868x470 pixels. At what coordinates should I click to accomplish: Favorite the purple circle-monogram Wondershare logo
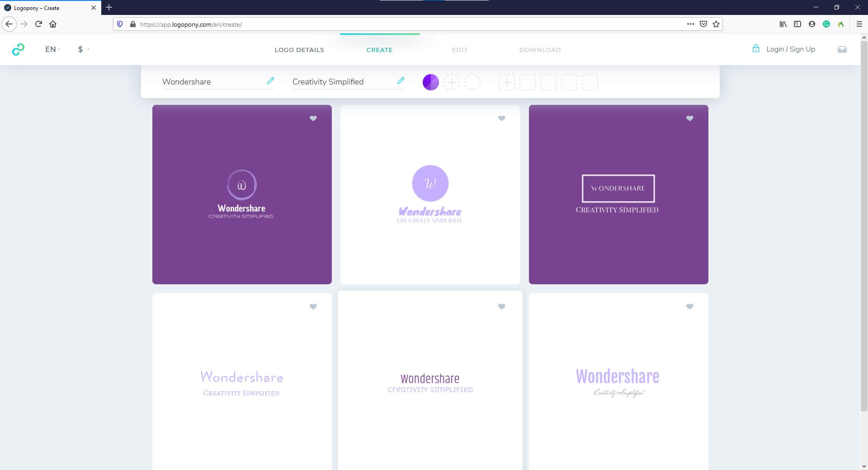pos(313,118)
